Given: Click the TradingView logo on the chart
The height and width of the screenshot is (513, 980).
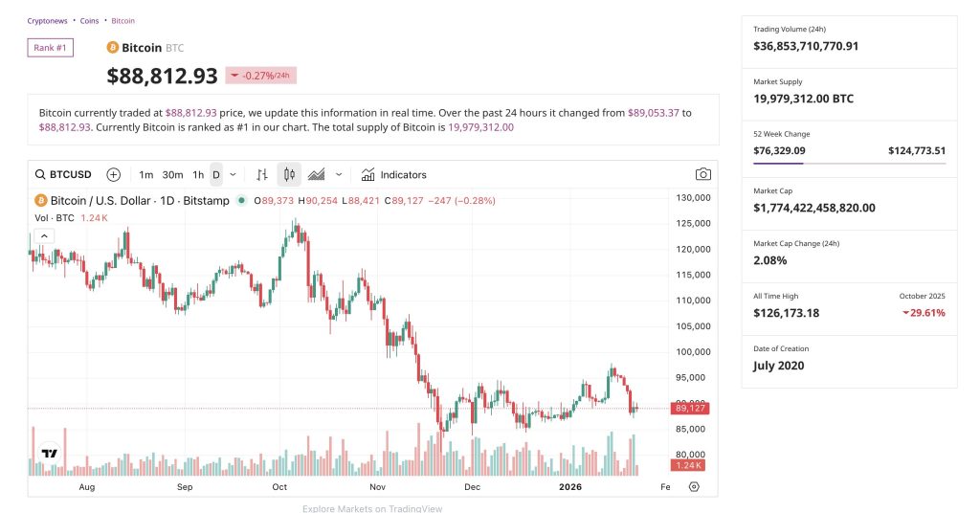Looking at the screenshot, I should (x=49, y=454).
